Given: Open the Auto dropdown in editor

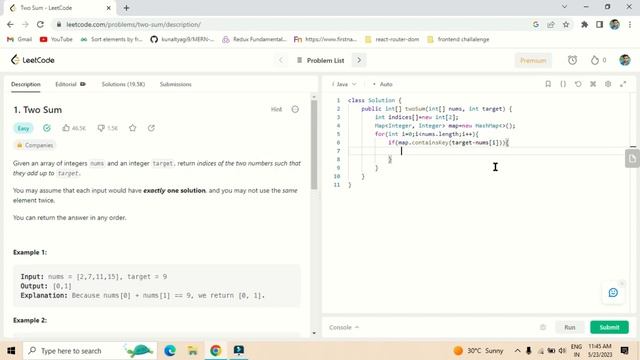Looking at the screenshot, I should [382, 84].
